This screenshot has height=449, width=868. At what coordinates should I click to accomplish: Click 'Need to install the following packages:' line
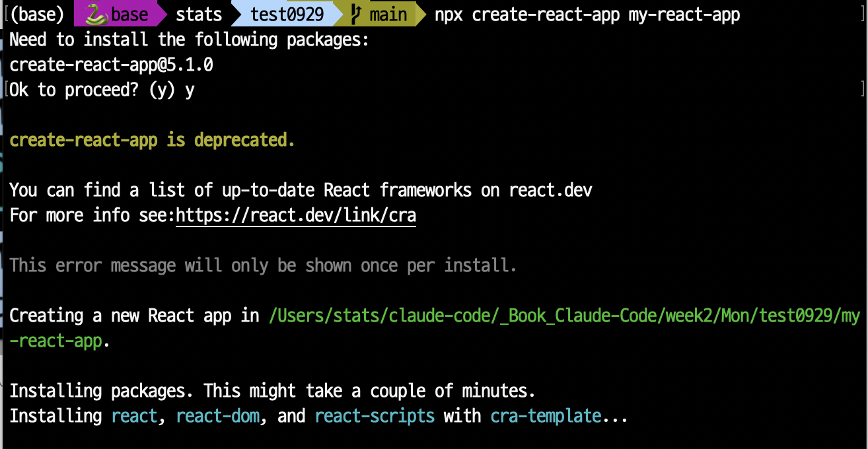click(189, 40)
